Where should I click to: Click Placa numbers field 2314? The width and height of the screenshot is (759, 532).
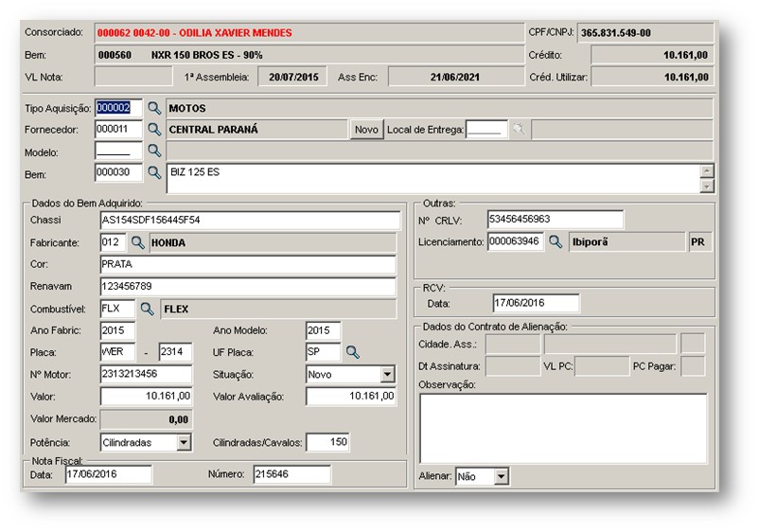(x=175, y=352)
